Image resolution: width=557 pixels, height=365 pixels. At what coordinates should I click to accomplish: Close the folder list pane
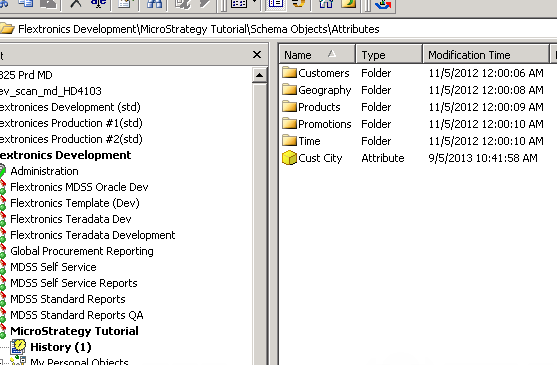[257, 55]
